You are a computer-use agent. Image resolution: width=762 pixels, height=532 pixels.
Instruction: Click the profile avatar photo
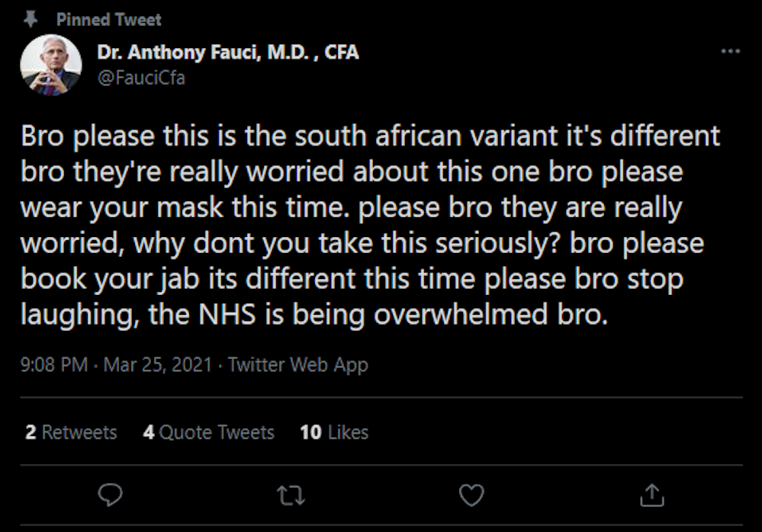coord(50,66)
